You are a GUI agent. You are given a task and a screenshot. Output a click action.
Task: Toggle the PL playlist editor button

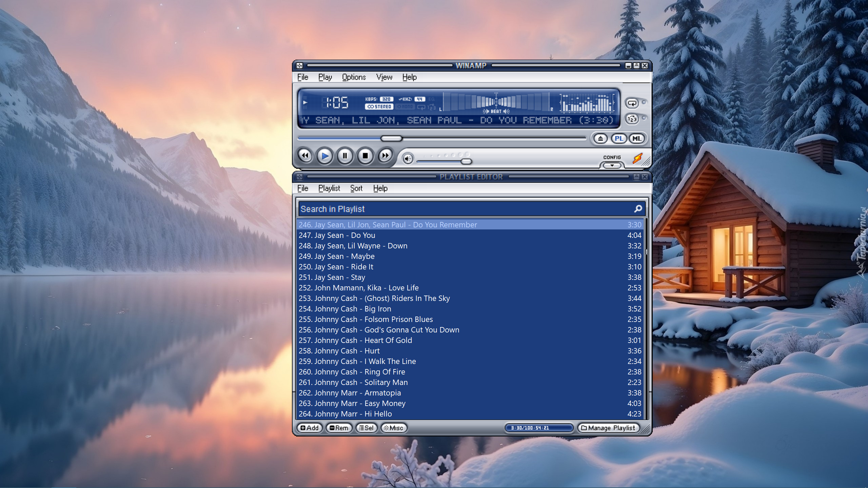click(x=619, y=139)
